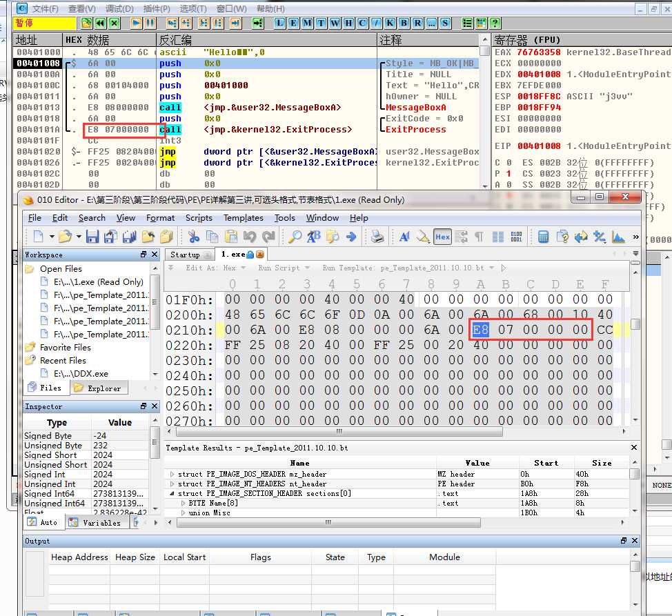The height and width of the screenshot is (616, 672).
Task: Click OllyDbg open file toolbar icon
Action: 86,23
